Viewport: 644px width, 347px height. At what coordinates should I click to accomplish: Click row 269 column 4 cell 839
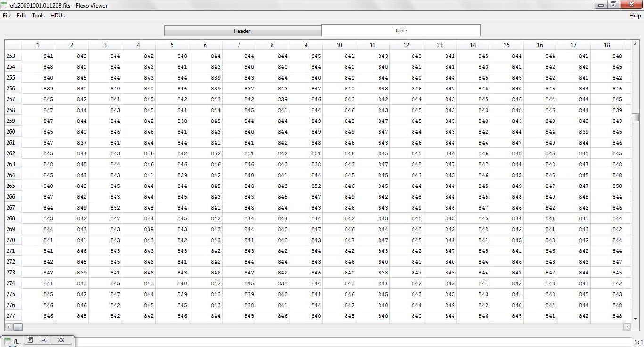[x=139, y=229]
